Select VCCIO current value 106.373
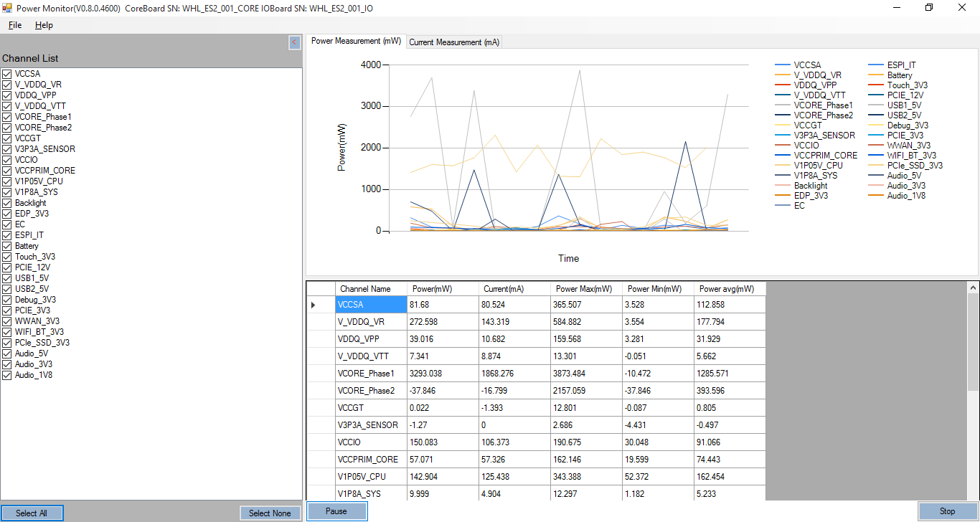980x522 pixels. coord(514,442)
